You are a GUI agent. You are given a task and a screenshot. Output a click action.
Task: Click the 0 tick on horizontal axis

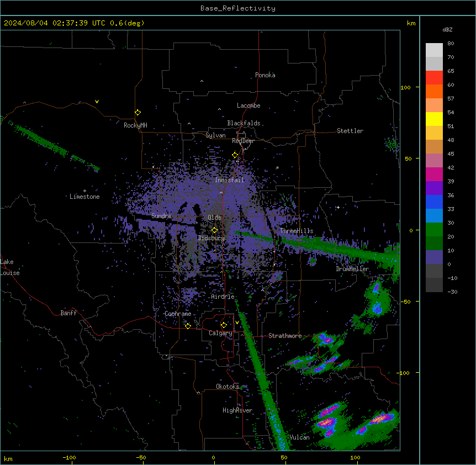click(213, 457)
